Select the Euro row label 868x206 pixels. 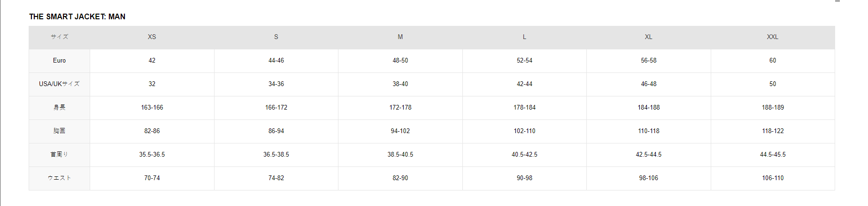[x=59, y=60]
